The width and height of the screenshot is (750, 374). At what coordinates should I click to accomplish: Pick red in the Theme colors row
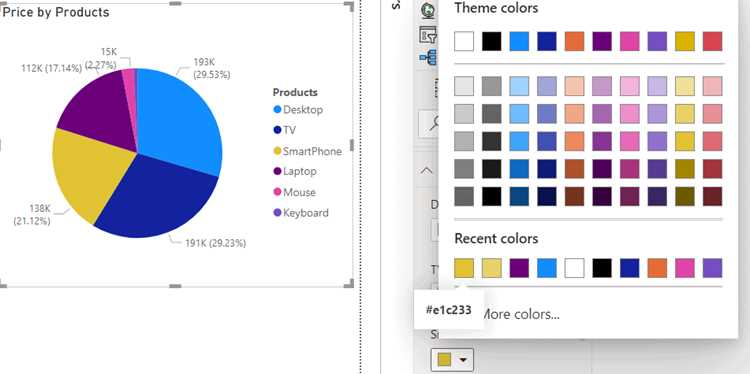point(713,42)
